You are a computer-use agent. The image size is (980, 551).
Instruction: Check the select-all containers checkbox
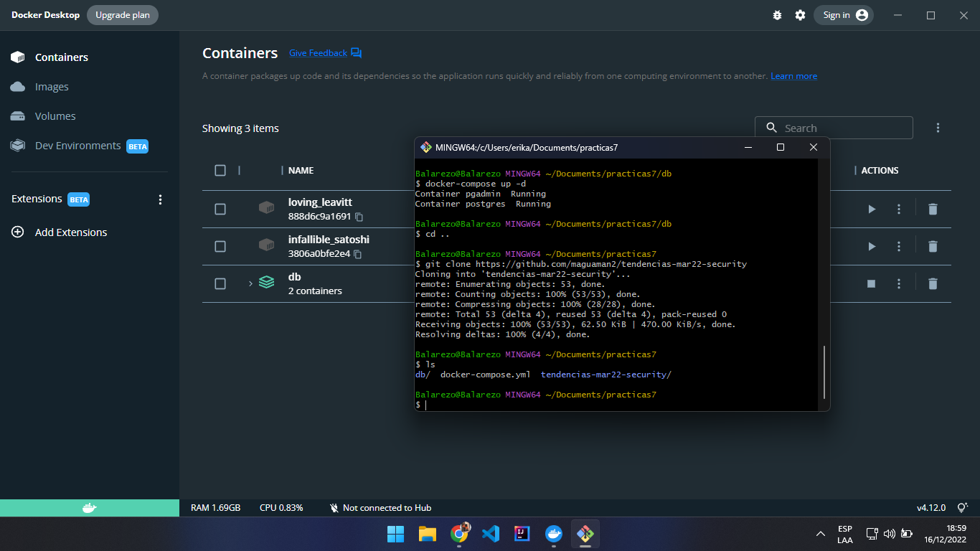(220, 170)
